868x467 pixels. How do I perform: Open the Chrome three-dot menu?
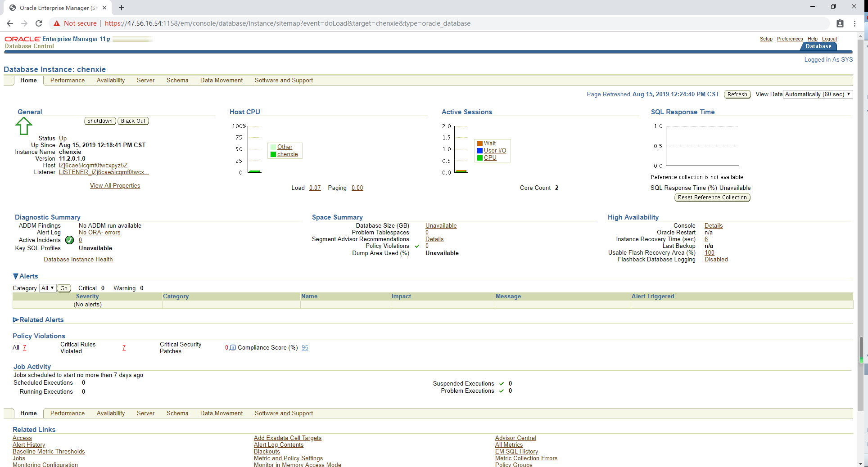click(854, 23)
